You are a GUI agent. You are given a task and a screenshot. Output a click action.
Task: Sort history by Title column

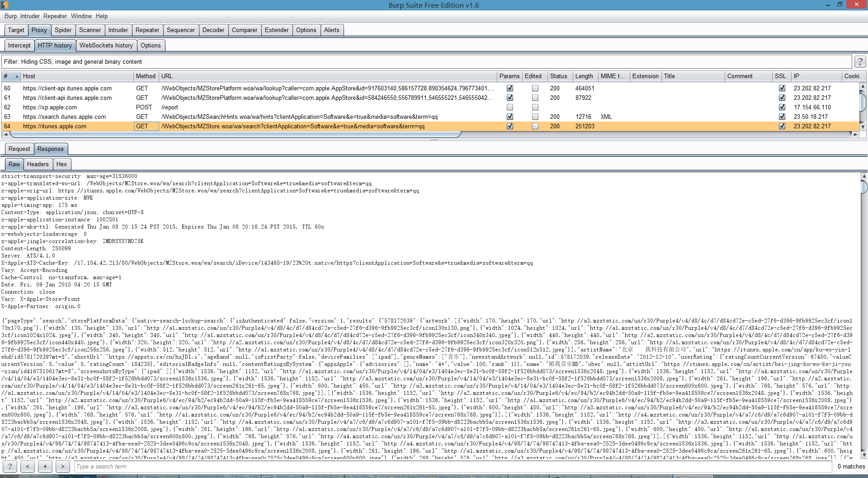(693, 76)
